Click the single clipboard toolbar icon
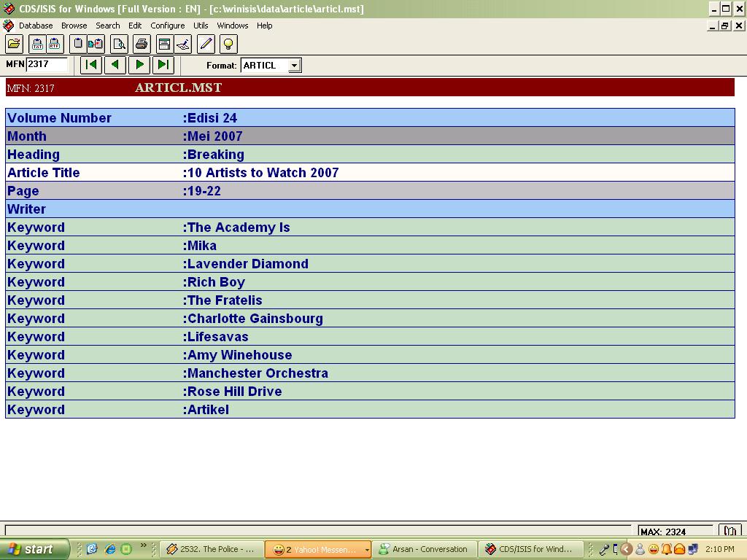The height and width of the screenshot is (560, 747). [x=78, y=44]
